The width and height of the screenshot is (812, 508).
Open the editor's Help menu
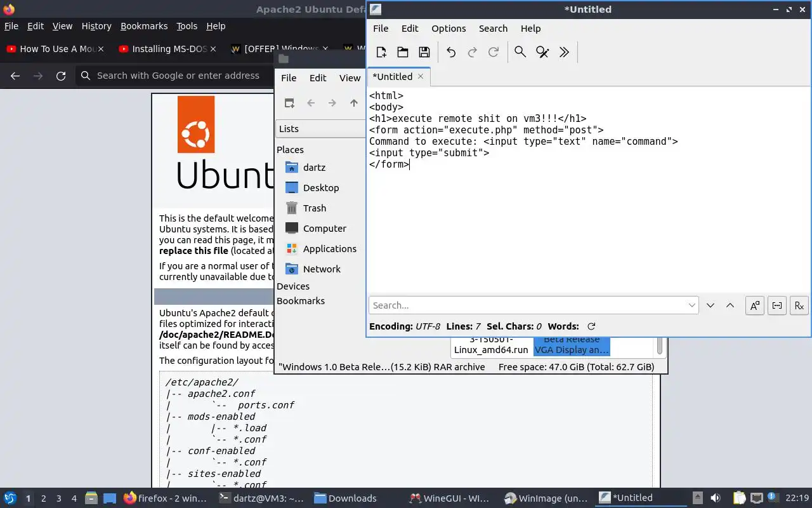click(x=530, y=29)
